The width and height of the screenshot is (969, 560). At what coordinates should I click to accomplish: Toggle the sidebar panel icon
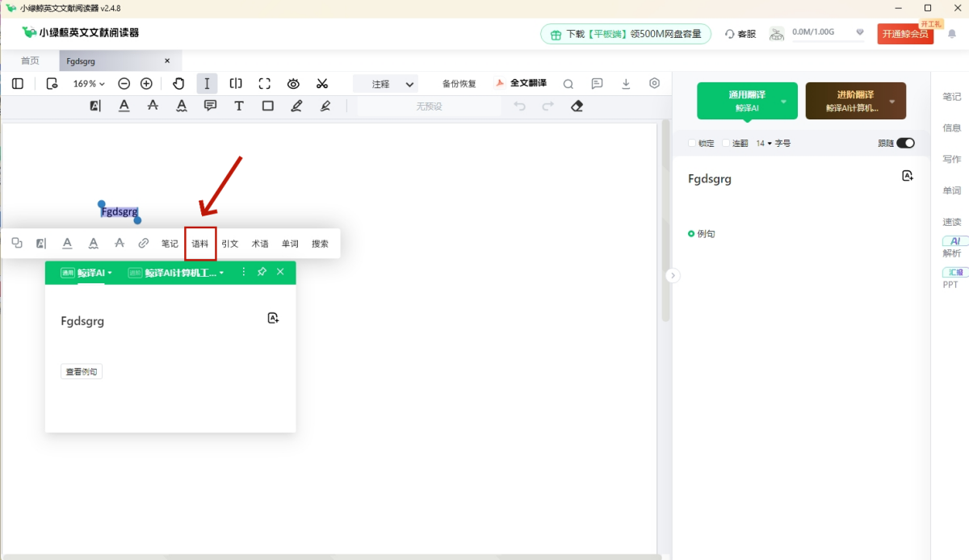pos(18,84)
